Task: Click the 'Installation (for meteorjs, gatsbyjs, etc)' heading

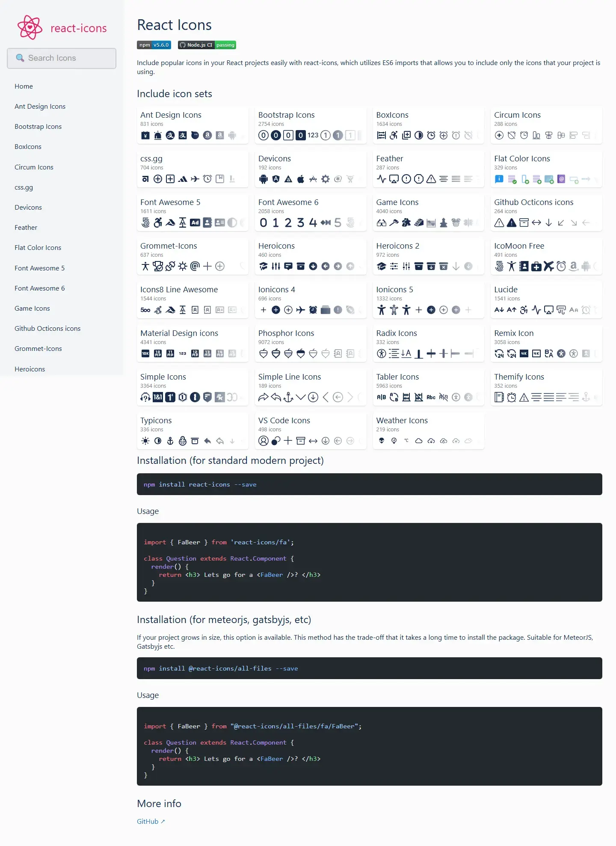Action: coord(224,620)
